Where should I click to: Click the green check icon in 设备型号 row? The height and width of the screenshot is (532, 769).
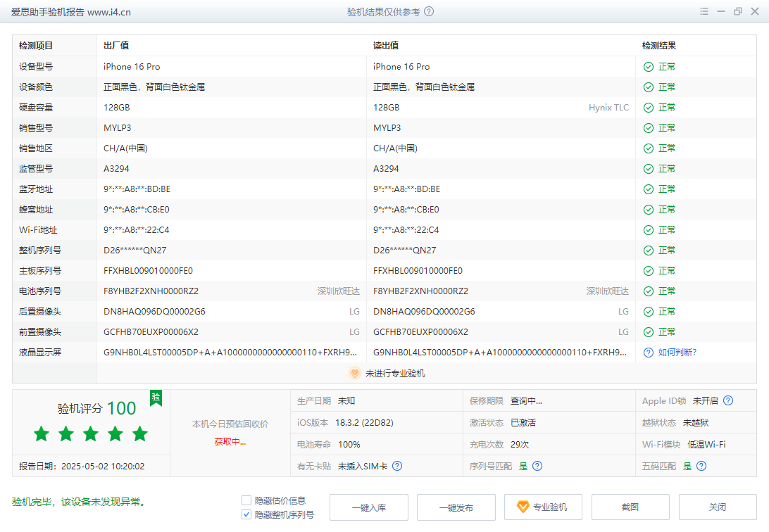click(x=649, y=67)
